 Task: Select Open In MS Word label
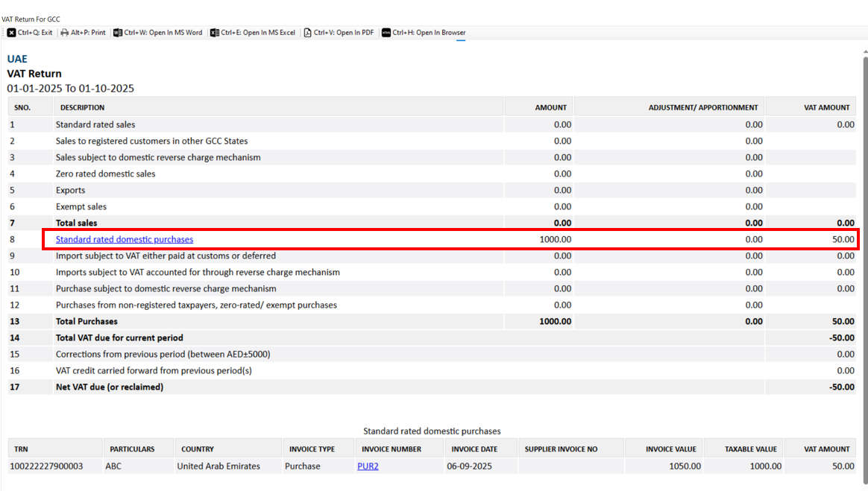(x=163, y=33)
